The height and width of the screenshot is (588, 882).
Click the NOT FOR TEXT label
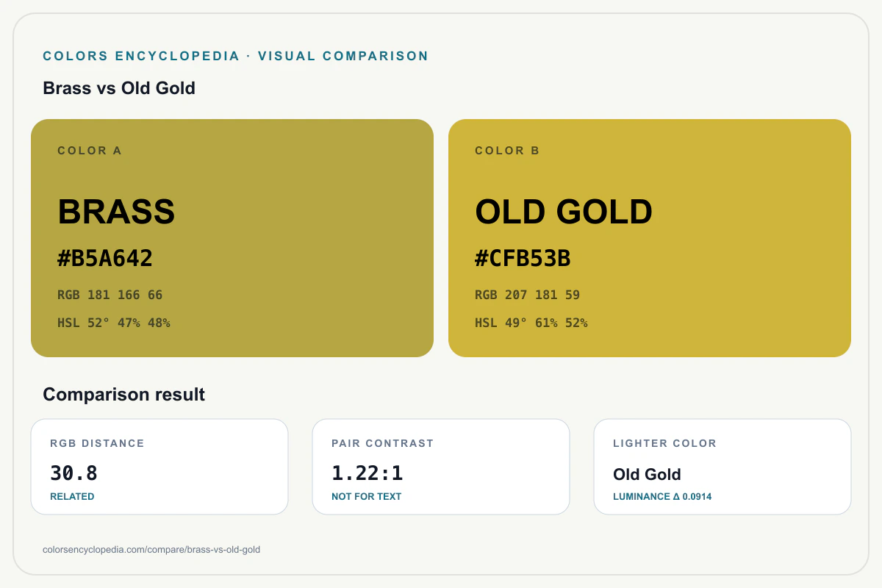pyautogui.click(x=367, y=497)
